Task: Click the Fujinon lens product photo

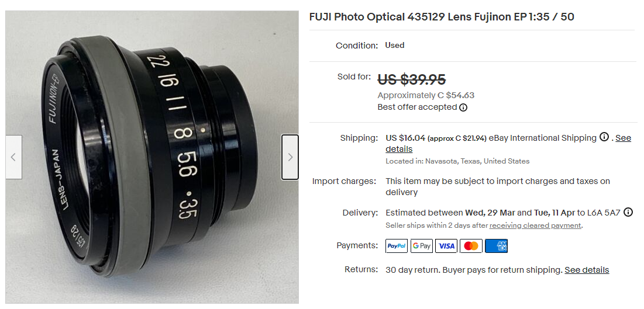Action: coord(152,157)
